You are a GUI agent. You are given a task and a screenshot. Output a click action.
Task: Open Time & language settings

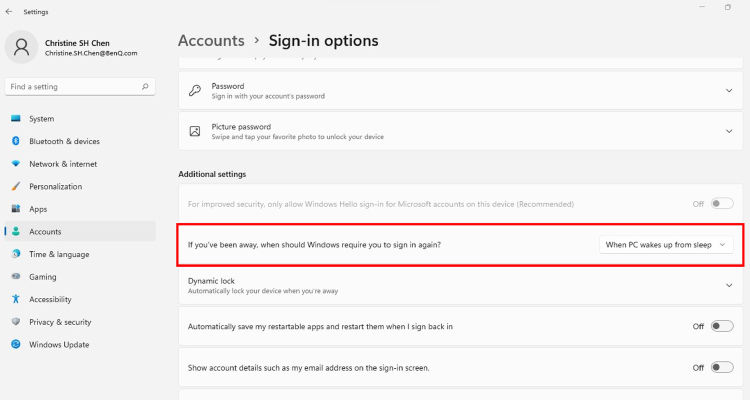click(x=59, y=254)
